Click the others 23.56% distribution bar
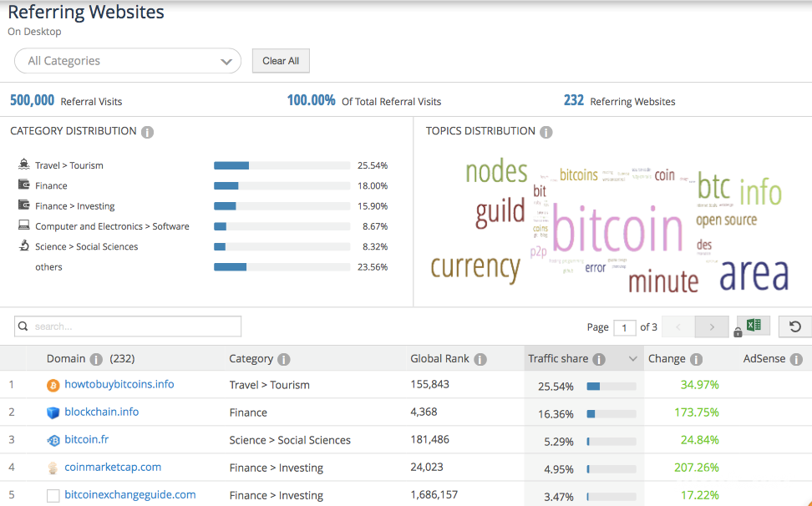This screenshot has width=812, height=506. [x=282, y=267]
